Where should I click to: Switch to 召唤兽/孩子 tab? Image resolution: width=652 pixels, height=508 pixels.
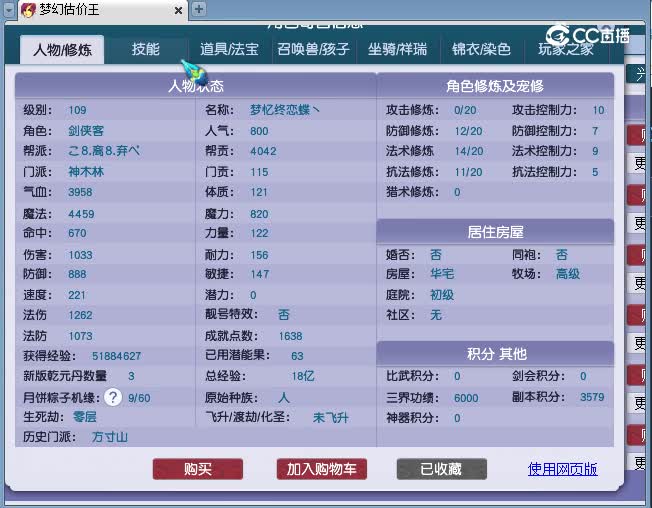(x=314, y=49)
